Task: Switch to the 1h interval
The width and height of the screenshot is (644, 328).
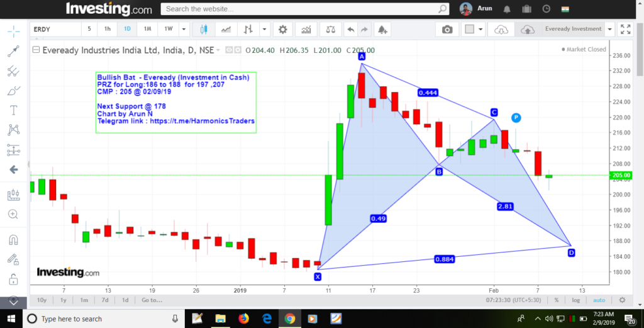Action: pyautogui.click(x=108, y=29)
